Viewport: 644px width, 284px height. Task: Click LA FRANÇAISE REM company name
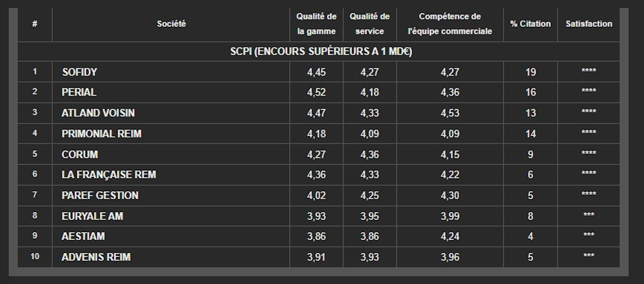point(109,175)
